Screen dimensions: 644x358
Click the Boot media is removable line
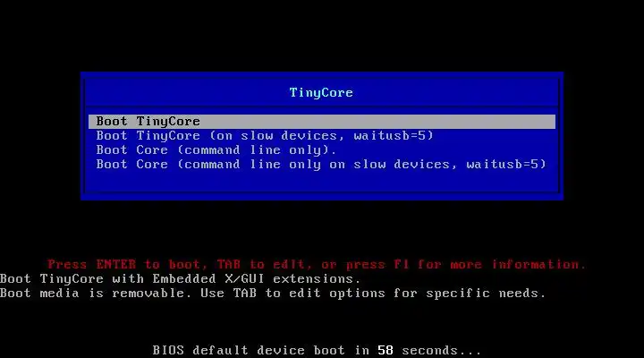point(273,293)
